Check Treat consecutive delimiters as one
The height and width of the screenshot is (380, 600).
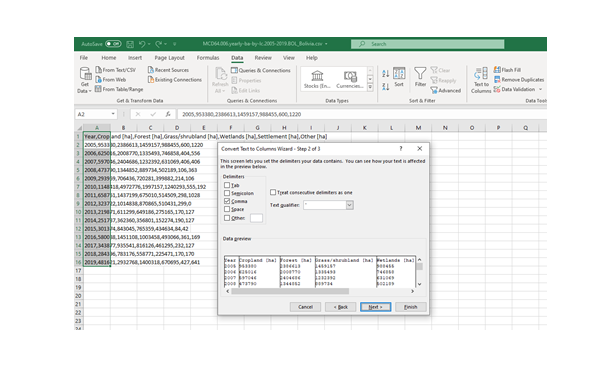(273, 192)
